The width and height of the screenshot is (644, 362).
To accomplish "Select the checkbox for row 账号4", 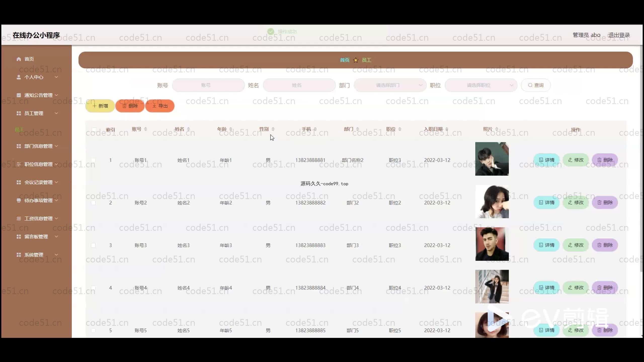I will coord(93,288).
